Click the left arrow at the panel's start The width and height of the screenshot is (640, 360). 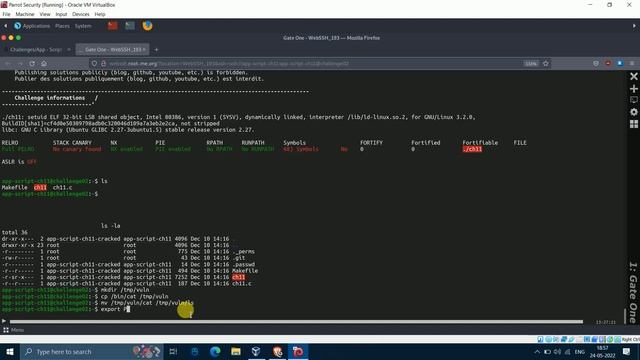pyautogui.click(x=5, y=26)
